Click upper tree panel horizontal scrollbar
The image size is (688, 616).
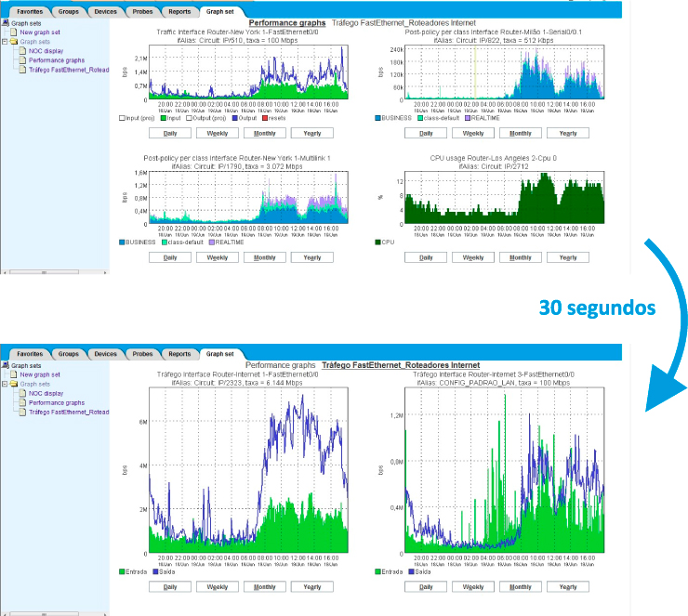(x=44, y=273)
